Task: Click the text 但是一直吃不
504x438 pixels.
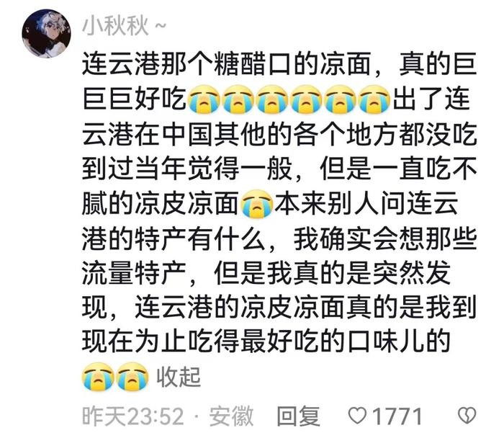Action: coord(398,169)
